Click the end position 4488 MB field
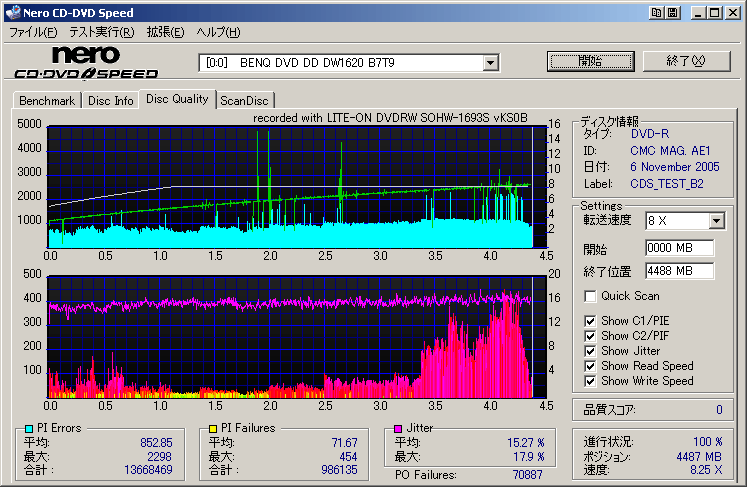Screen dimensions: 747x487 pyautogui.click(x=679, y=271)
